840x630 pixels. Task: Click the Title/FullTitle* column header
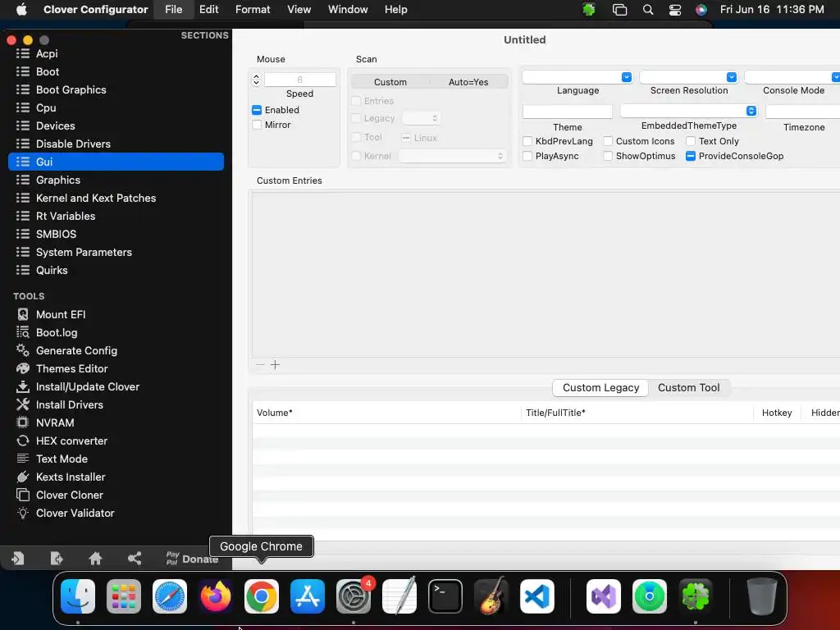pos(637,413)
